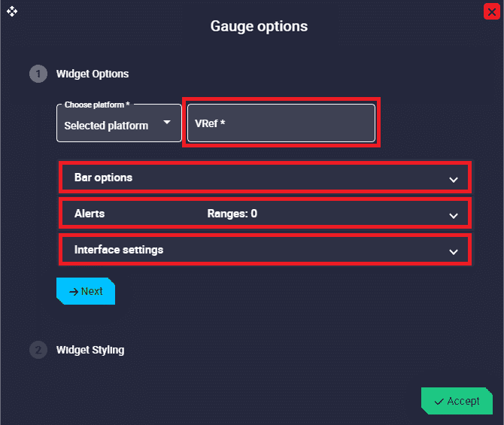This screenshot has height=425, width=504.
Task: Click the chevron on the Alerts row
Action: (x=453, y=215)
